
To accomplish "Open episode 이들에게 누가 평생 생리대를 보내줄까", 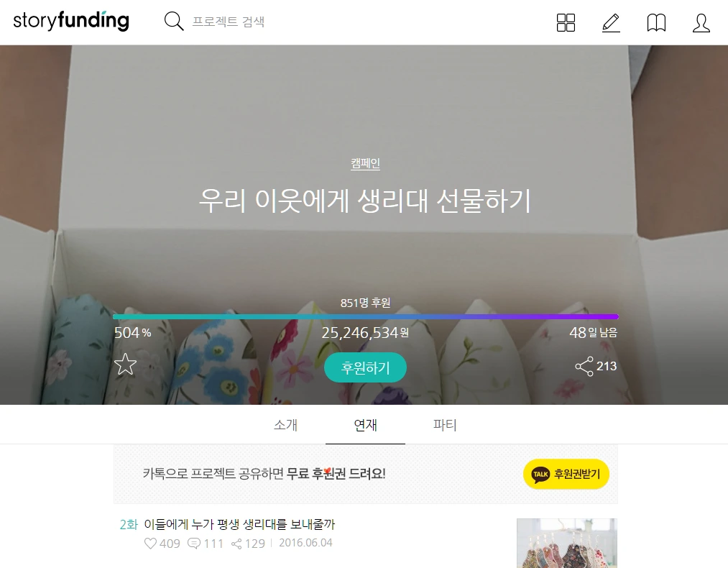I will click(239, 524).
